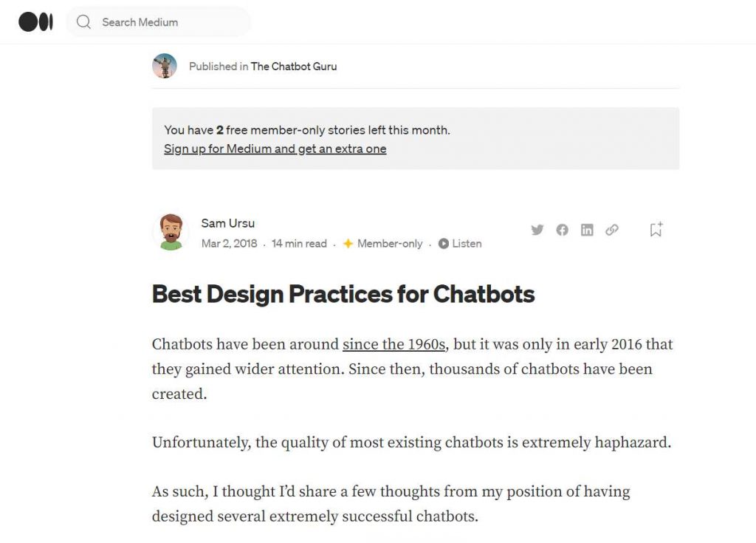
Task: Click the Member-only label
Action: point(390,244)
